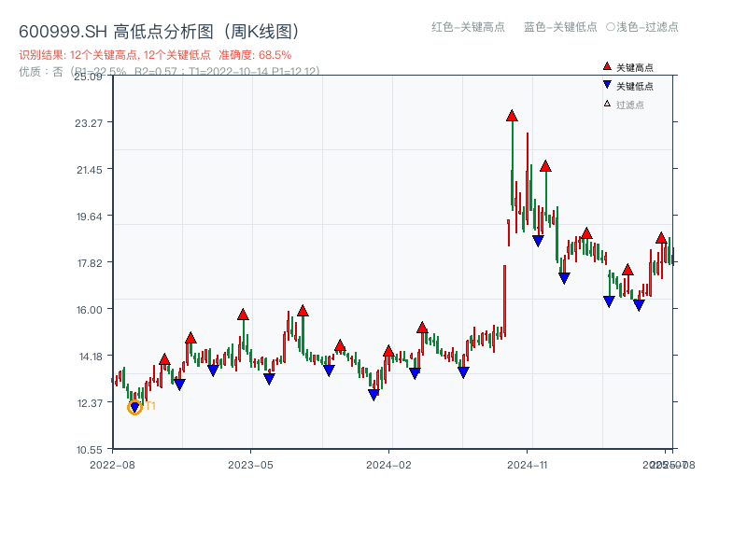This screenshot has width=747, height=560.
Task: Click the hollow 过滤点 triangle icon in the legend
Action: (x=607, y=103)
